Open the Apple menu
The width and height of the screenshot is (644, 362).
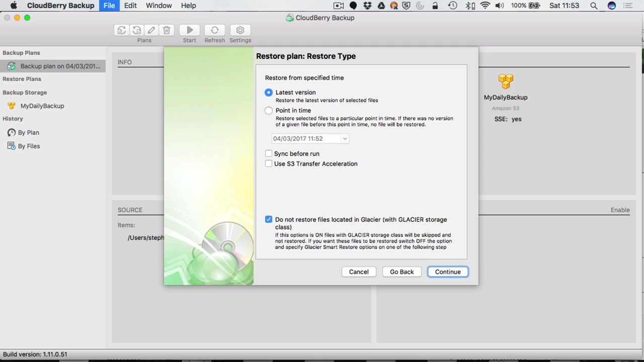click(14, 6)
